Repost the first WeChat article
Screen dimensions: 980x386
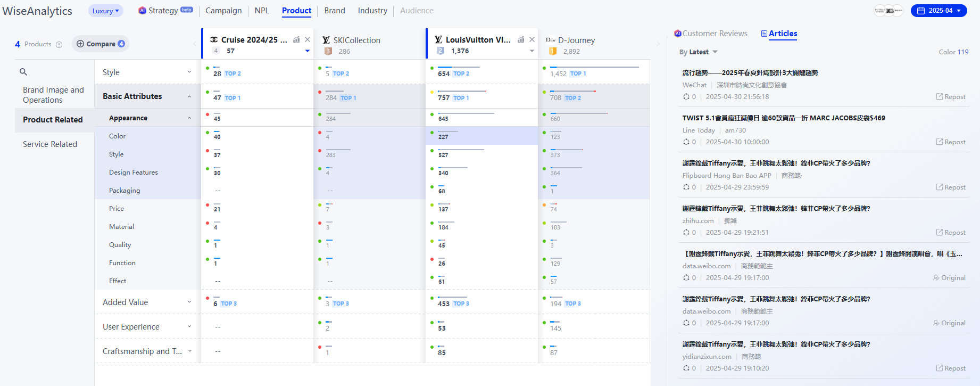(951, 97)
